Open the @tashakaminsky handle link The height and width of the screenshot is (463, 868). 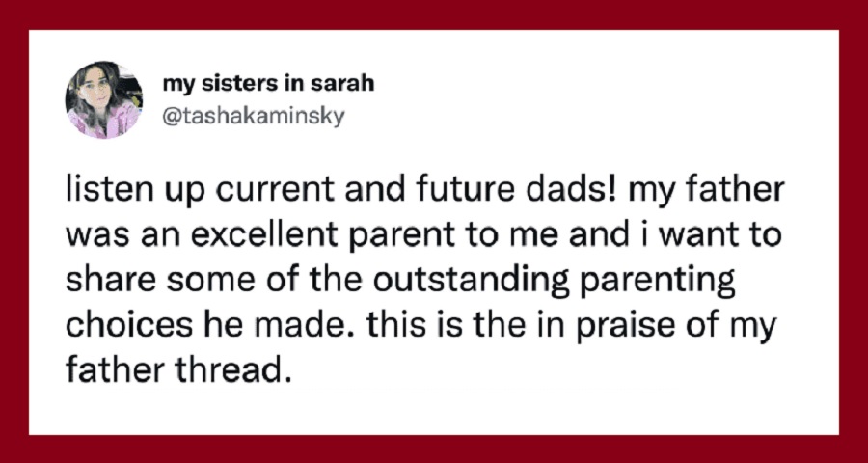pyautogui.click(x=254, y=117)
